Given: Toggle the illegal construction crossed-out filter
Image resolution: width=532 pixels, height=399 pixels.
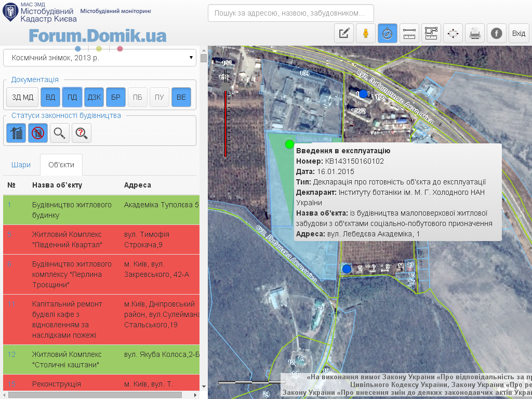Looking at the screenshot, I should [37, 132].
